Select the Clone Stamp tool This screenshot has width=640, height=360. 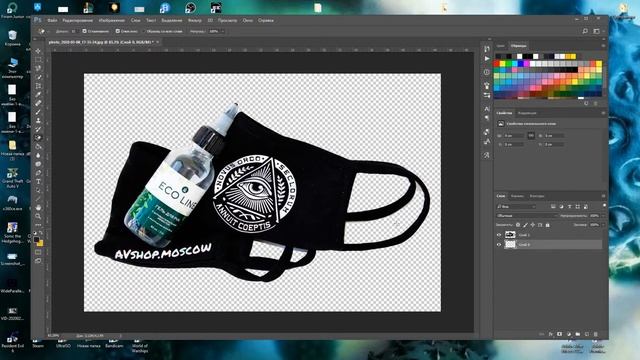(x=38, y=121)
